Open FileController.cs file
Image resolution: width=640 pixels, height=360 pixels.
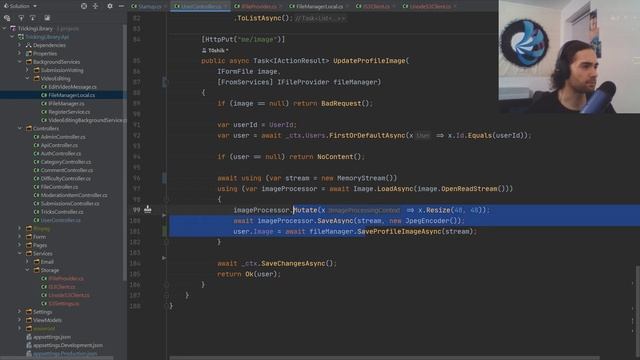tap(59, 187)
